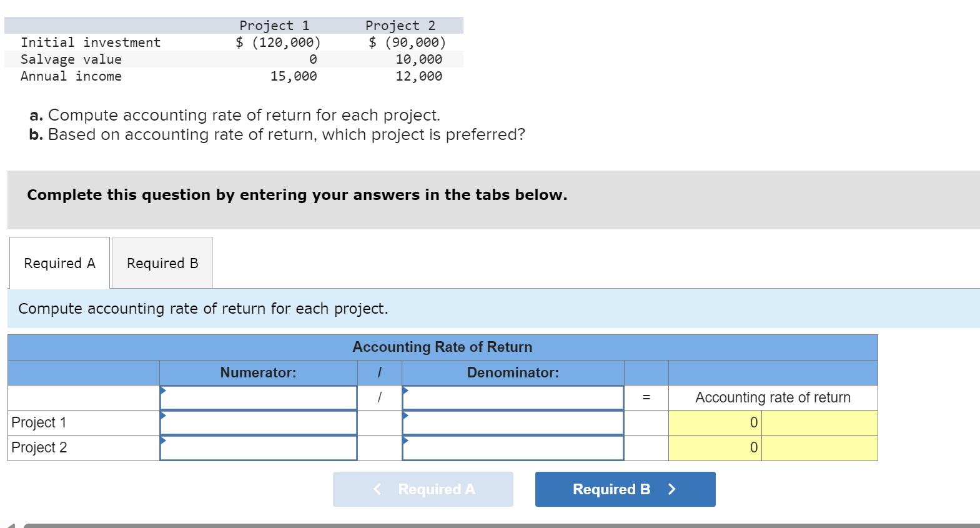Select the Required A tab
The image size is (980, 528).
point(58,262)
